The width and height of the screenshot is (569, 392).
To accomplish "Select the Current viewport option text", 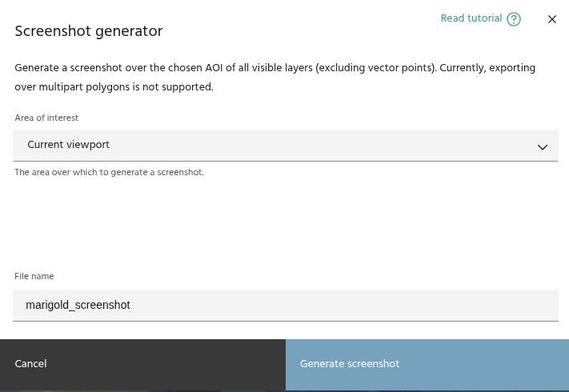I will click(69, 145).
